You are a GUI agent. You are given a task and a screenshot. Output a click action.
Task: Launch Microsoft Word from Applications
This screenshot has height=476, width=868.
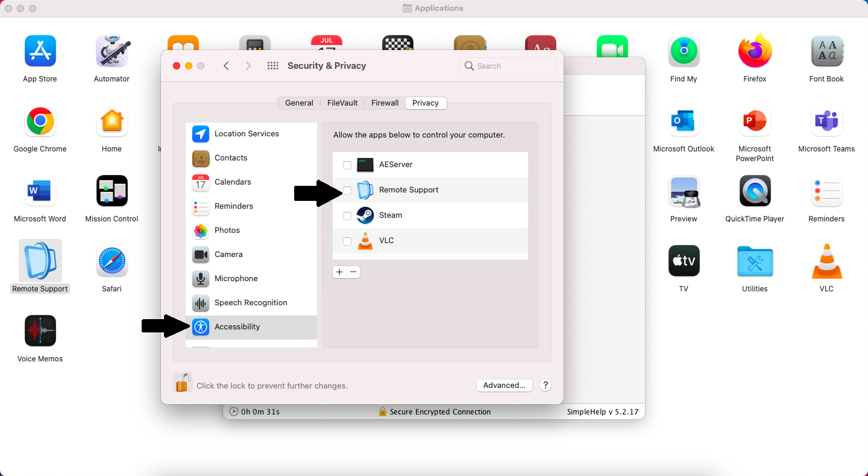(x=40, y=191)
